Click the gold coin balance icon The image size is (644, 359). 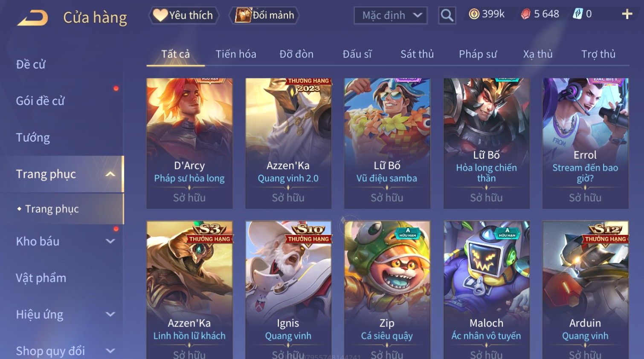point(474,14)
